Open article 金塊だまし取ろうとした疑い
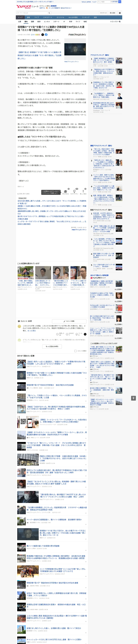 (54, 628)
